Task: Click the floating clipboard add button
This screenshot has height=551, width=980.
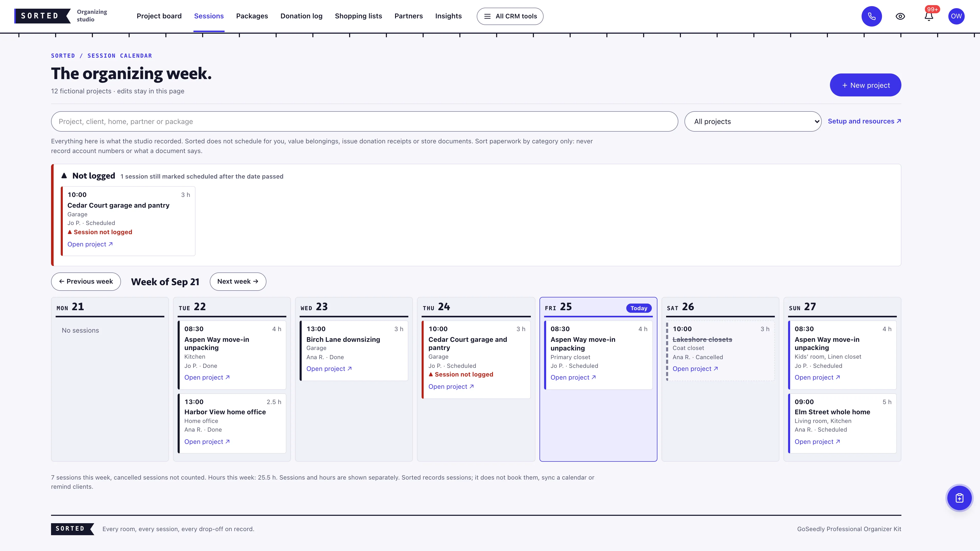Action: (x=959, y=498)
